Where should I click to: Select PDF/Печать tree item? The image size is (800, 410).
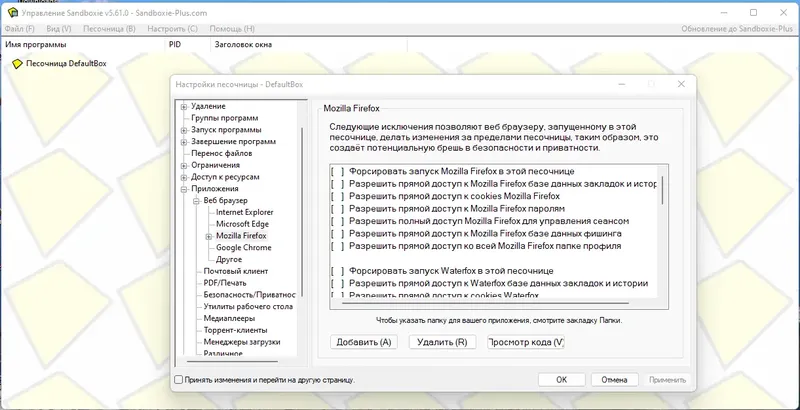pos(224,283)
